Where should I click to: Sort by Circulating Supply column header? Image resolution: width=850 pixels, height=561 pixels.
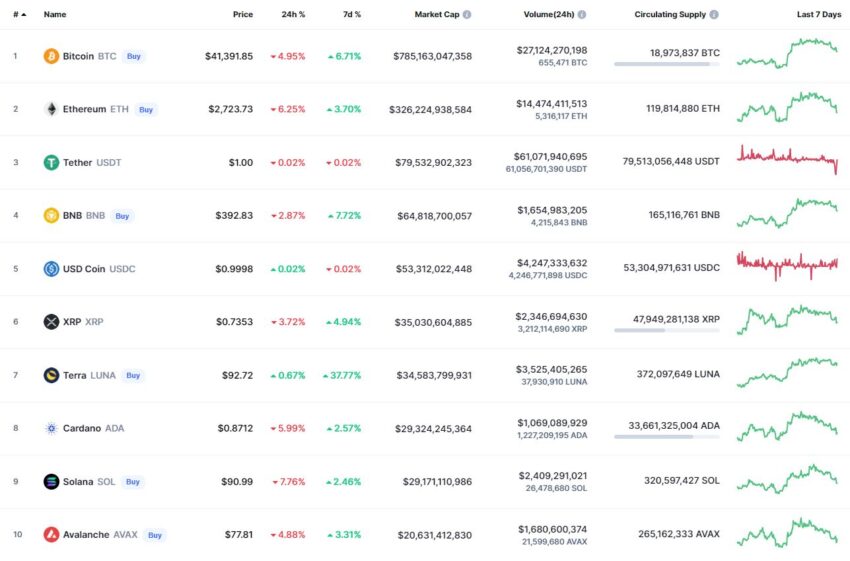670,15
